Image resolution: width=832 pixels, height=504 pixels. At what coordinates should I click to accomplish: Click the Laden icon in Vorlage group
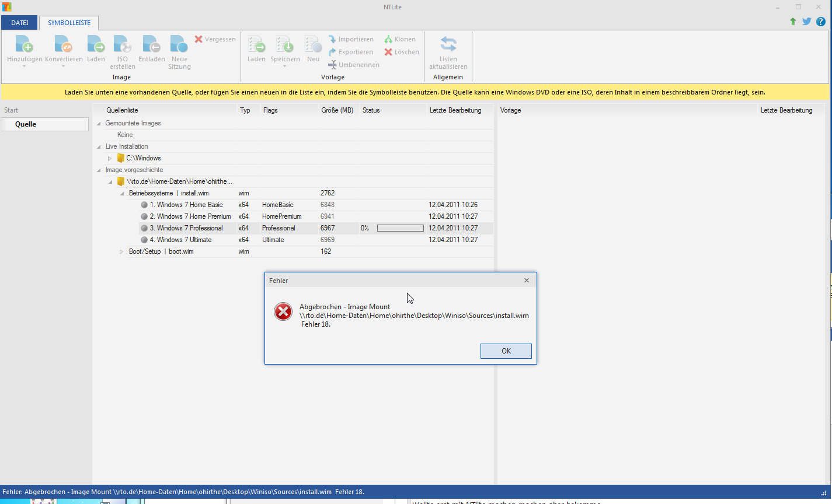256,44
